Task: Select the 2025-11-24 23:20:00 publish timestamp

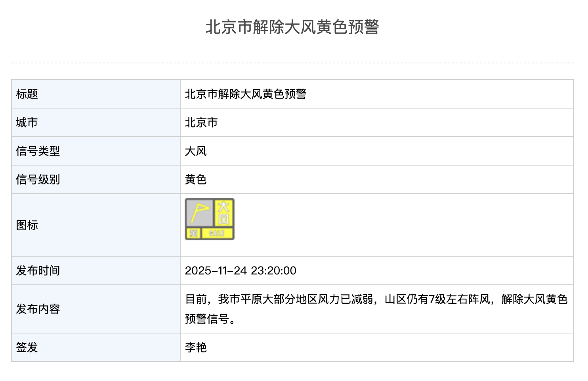Action: [x=241, y=271]
